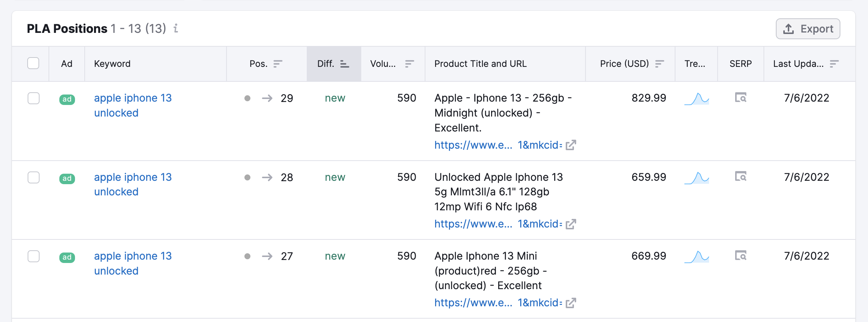Click the info icon beside PLA Positions

(x=176, y=28)
